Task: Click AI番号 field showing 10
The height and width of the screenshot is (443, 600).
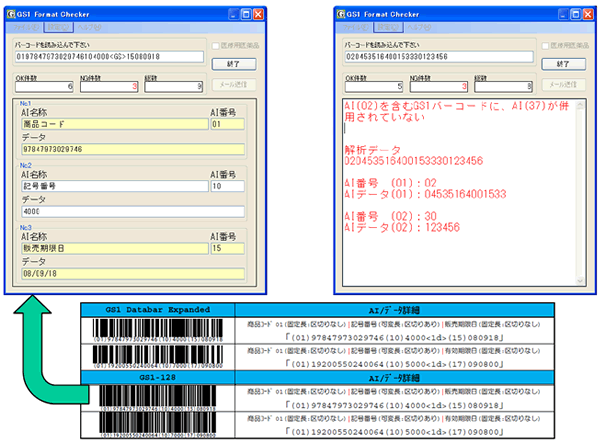Action: 227,186
